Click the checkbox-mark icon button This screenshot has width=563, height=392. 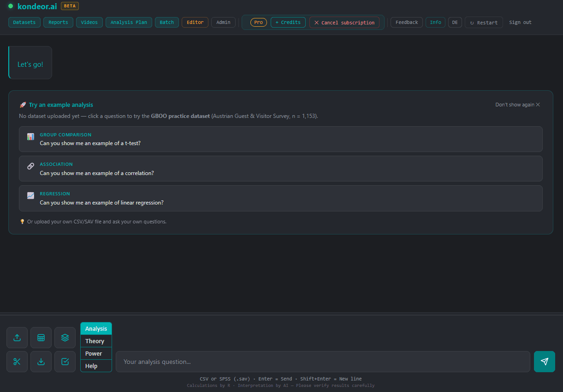(65, 362)
